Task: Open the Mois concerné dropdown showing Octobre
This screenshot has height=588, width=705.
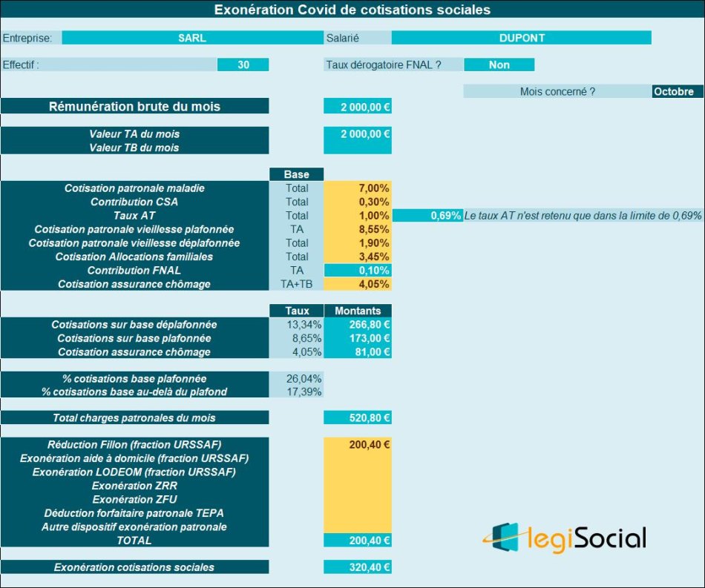Action: 677,92
